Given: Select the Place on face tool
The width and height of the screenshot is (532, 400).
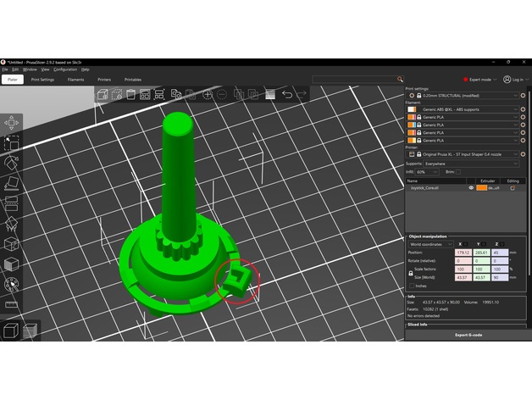Looking at the screenshot, I should pyautogui.click(x=12, y=183).
